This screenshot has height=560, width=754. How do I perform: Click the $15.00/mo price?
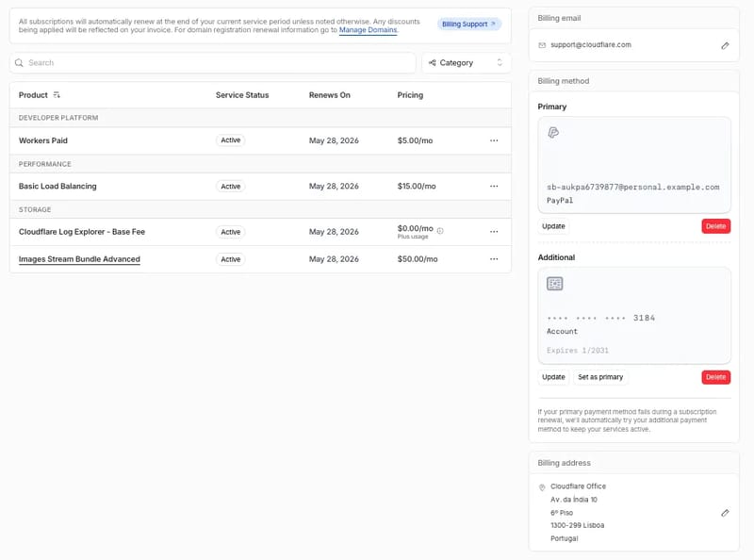(417, 186)
